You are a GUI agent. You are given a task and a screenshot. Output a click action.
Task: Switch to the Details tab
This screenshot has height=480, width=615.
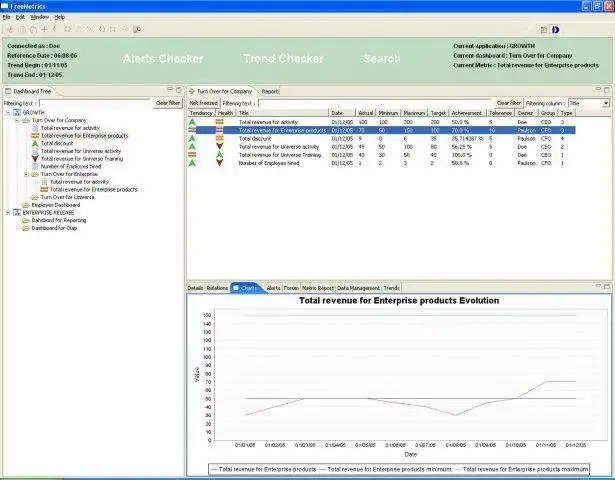195,288
